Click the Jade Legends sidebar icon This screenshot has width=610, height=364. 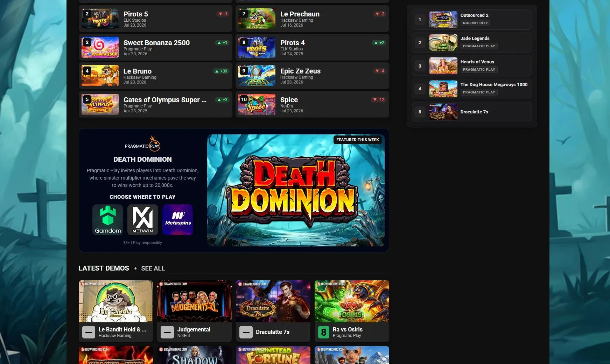tap(443, 43)
